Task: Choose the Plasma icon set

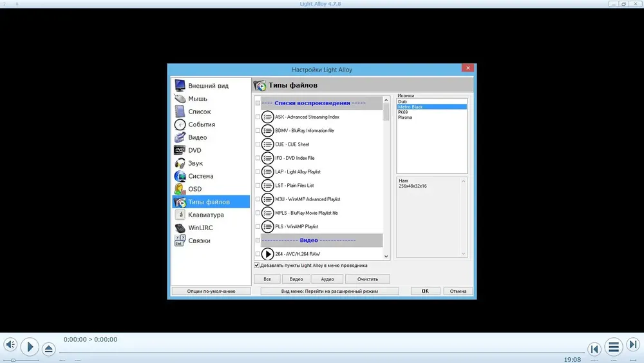Action: tap(431, 117)
